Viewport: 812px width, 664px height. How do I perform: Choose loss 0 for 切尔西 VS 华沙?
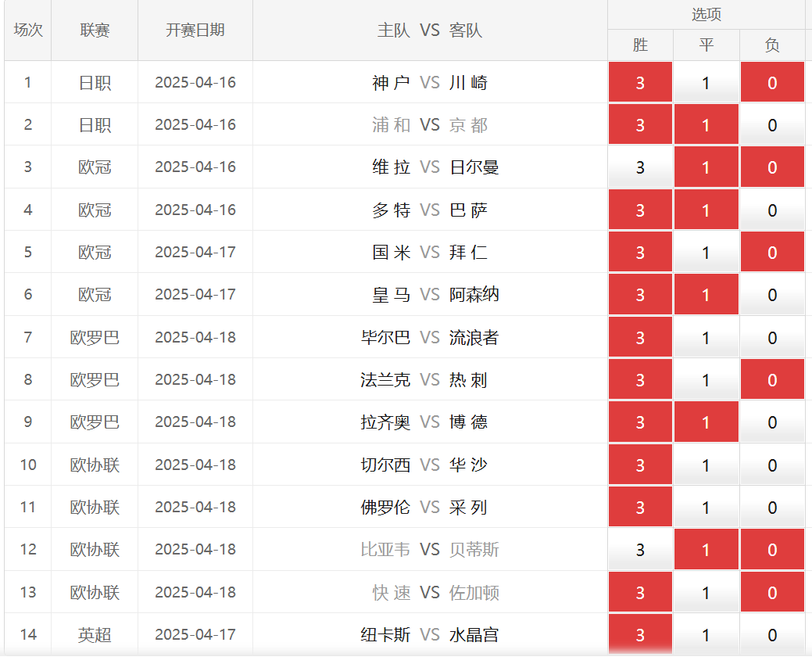pyautogui.click(x=772, y=465)
